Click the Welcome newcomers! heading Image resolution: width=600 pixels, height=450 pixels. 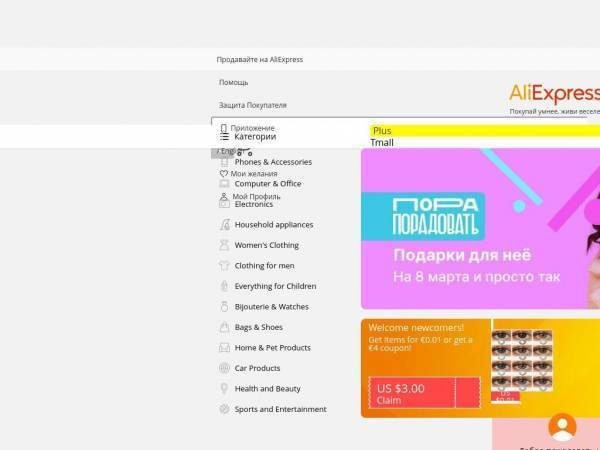[x=416, y=328]
